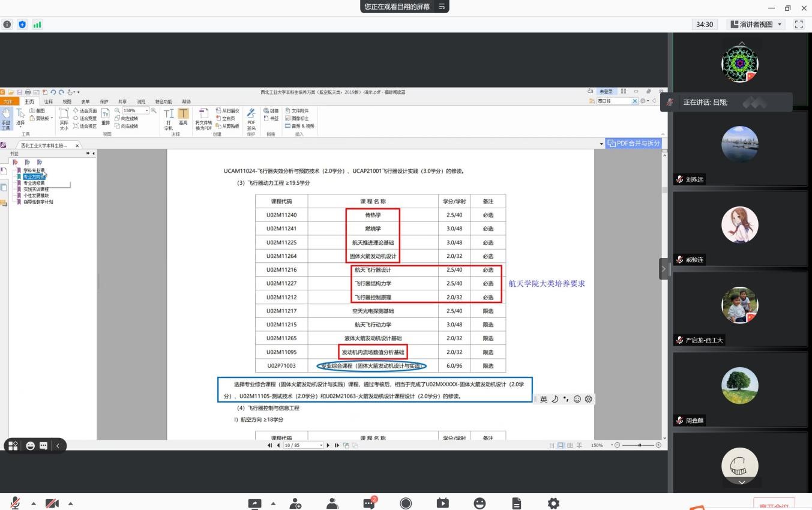
Task: Expand the share screen options arrow
Action: point(274,503)
